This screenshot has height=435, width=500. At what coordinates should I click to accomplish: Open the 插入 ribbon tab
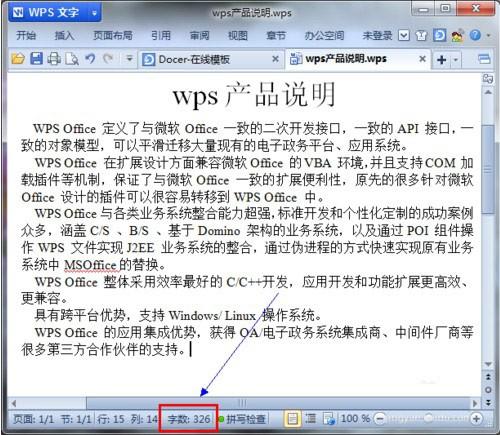pos(64,35)
